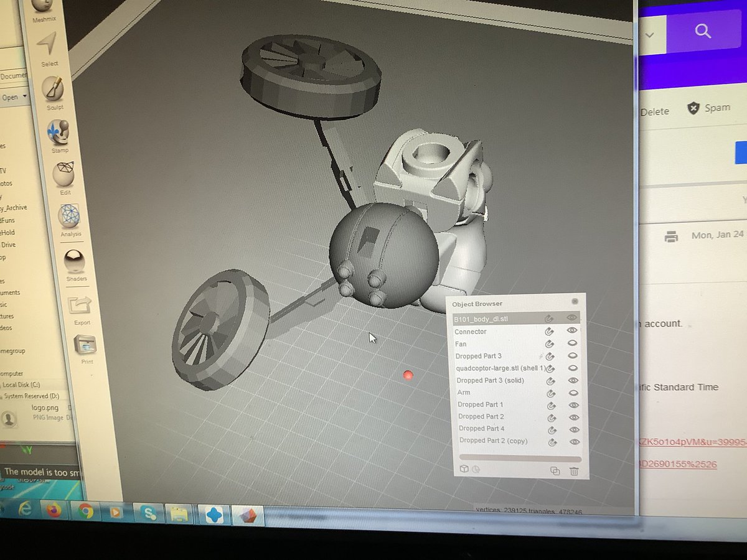Show the Dropped Part 3 object
This screenshot has width=747, height=560.
[573, 356]
